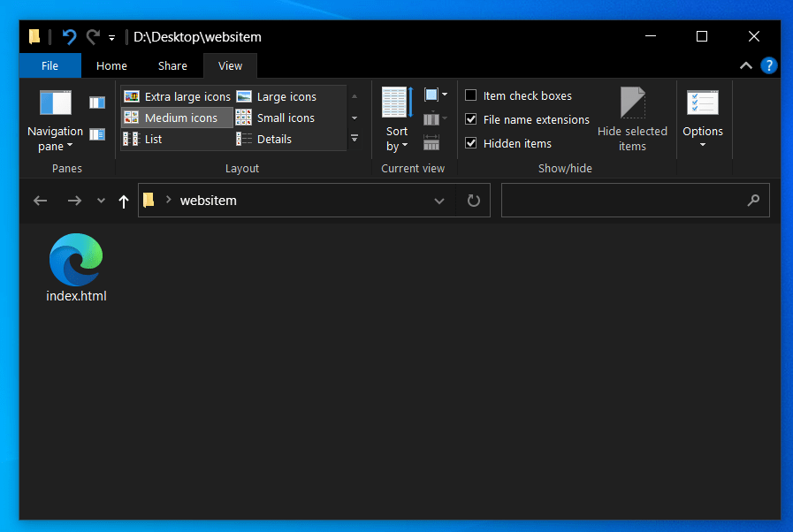
Task: Toggle the Preview pane icon
Action: coord(97,103)
